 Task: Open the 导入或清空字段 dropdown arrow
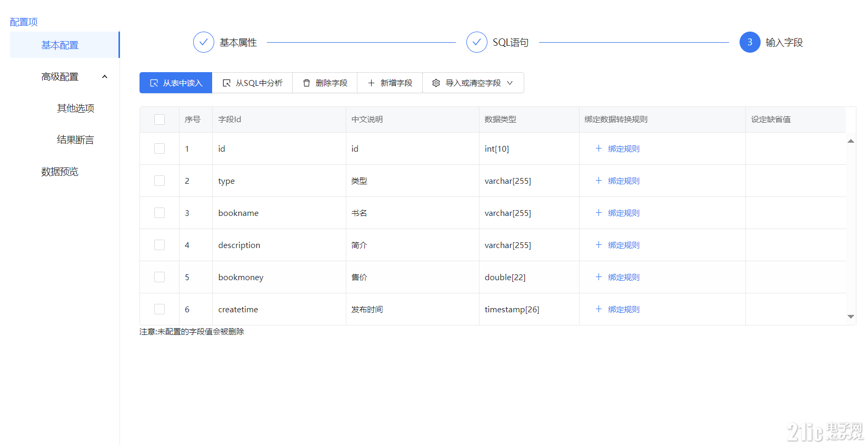(510, 83)
